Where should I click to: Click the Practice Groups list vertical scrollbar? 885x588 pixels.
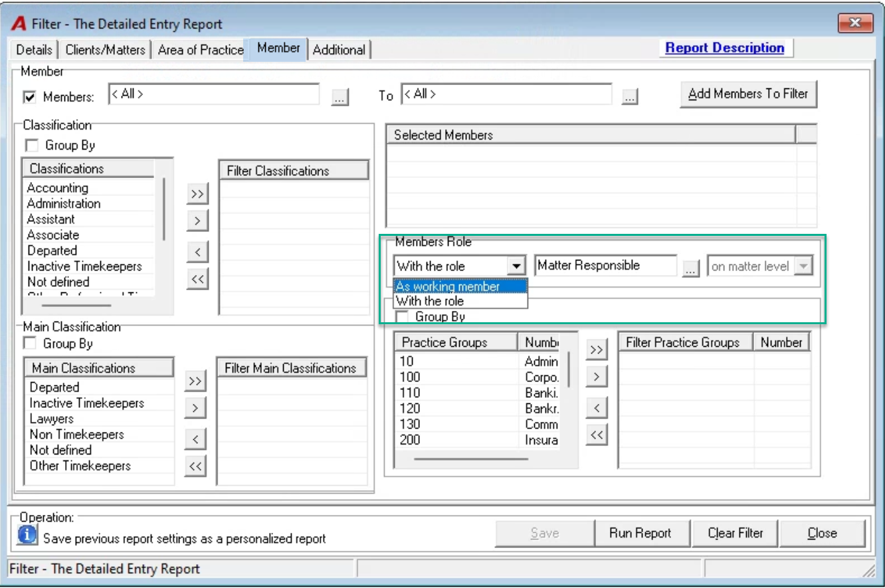click(569, 369)
